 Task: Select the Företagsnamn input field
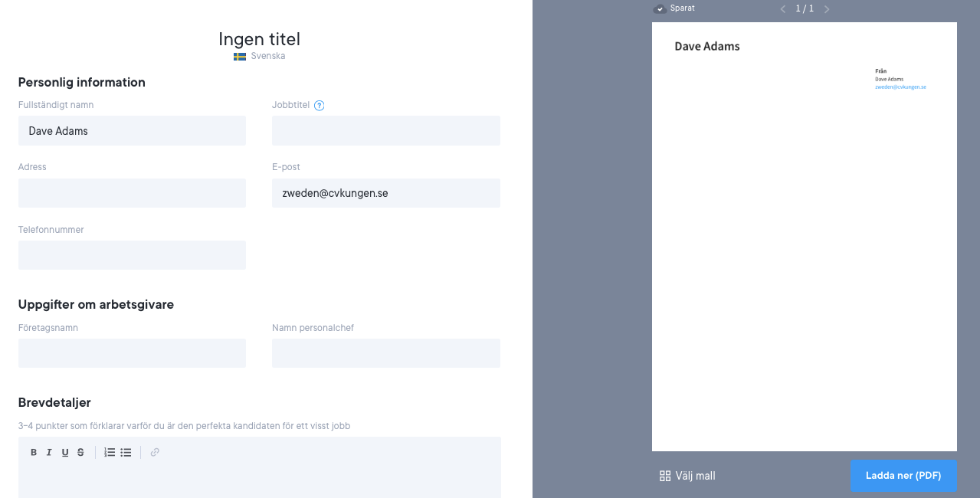[132, 353]
